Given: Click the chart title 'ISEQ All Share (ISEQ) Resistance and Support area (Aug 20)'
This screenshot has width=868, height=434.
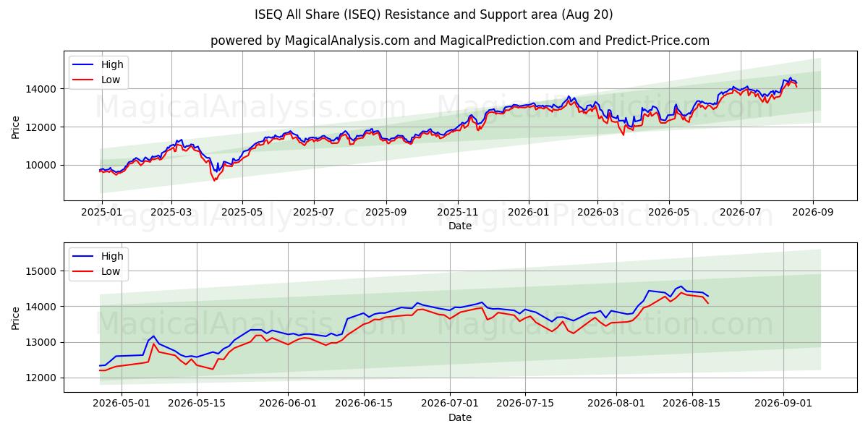Looking at the screenshot, I should 434,14.
